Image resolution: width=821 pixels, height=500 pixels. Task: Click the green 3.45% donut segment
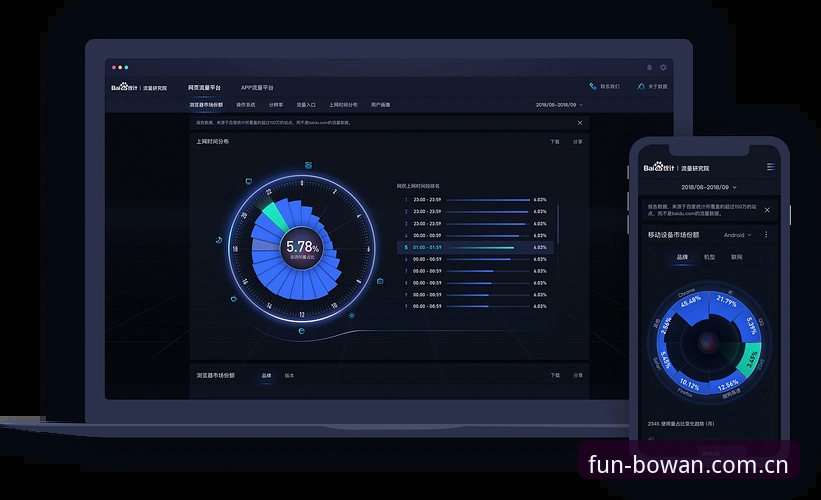(x=751, y=360)
